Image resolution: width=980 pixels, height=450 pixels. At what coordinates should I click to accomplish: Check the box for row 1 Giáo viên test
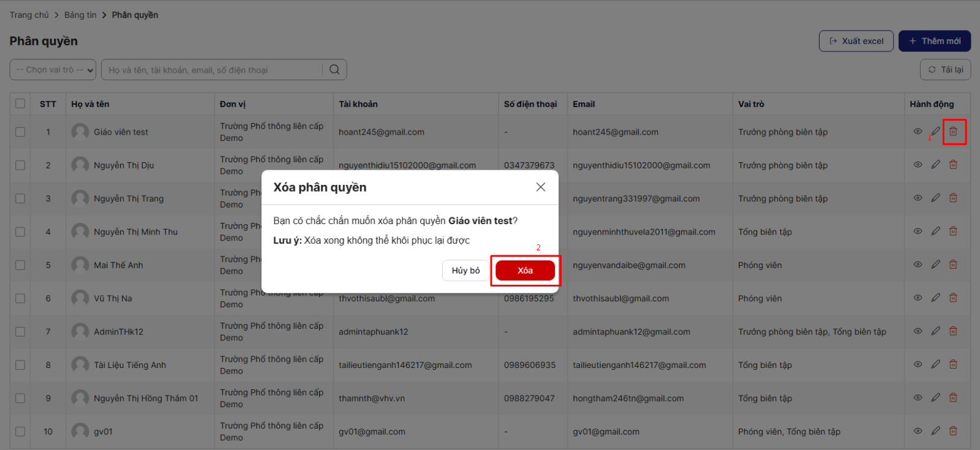pyautogui.click(x=20, y=132)
